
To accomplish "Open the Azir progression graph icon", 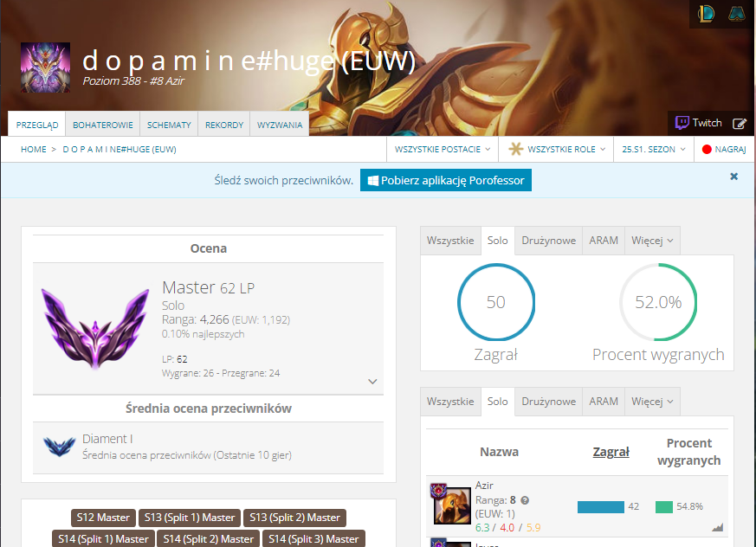I will [717, 527].
